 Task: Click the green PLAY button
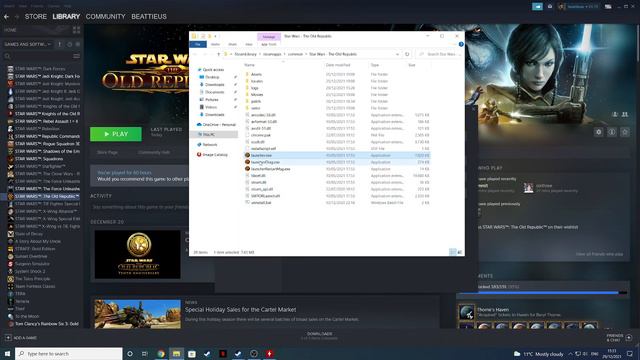pos(116,134)
